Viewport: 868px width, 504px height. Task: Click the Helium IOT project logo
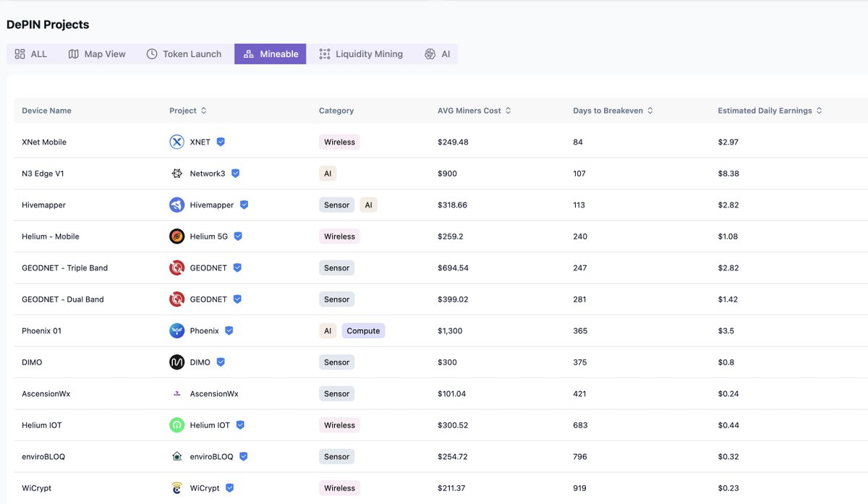[x=176, y=425]
